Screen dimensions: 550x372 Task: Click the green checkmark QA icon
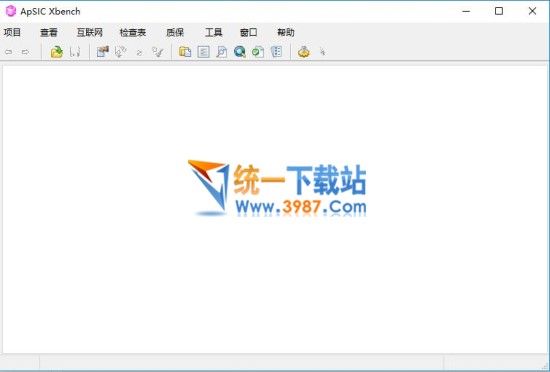[x=258, y=52]
